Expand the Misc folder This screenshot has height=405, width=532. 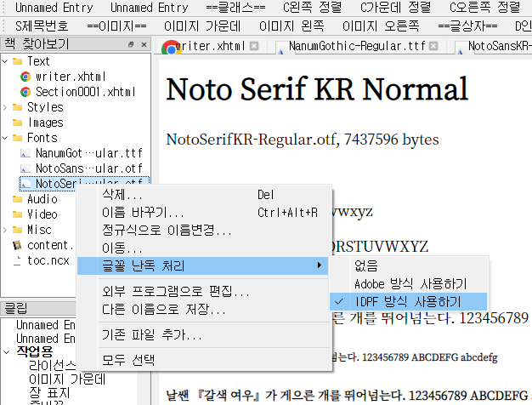point(5,230)
